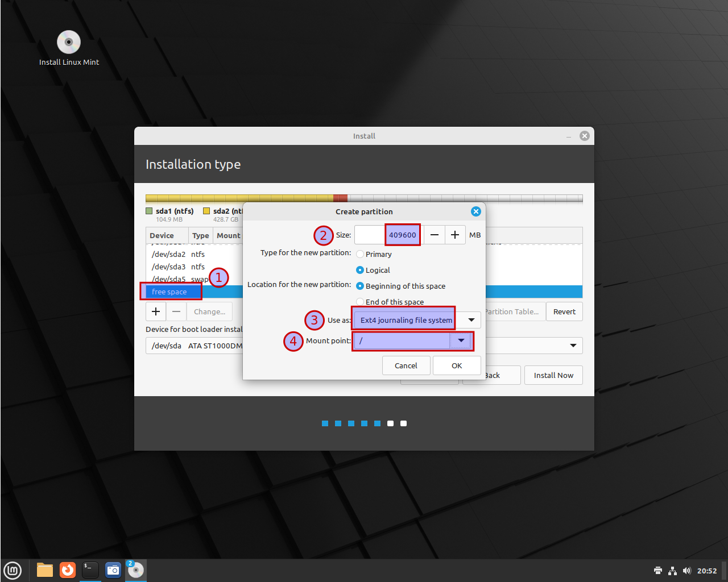
Task: Click the printer tray icon
Action: point(658,571)
